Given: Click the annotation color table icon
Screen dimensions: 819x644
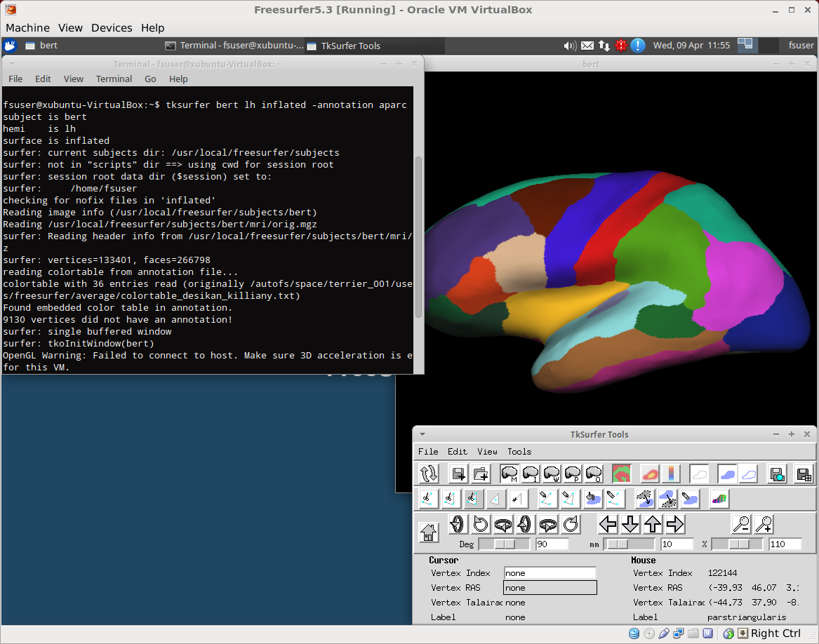Looking at the screenshot, I should coord(719,499).
